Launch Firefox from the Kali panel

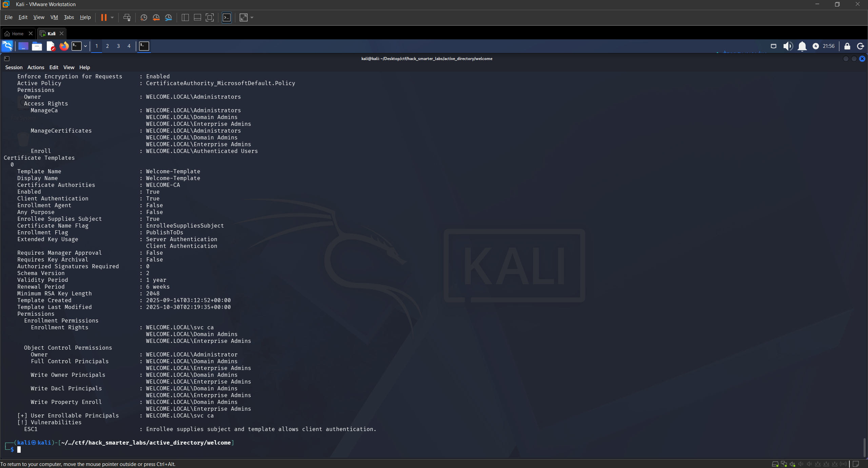[64, 46]
